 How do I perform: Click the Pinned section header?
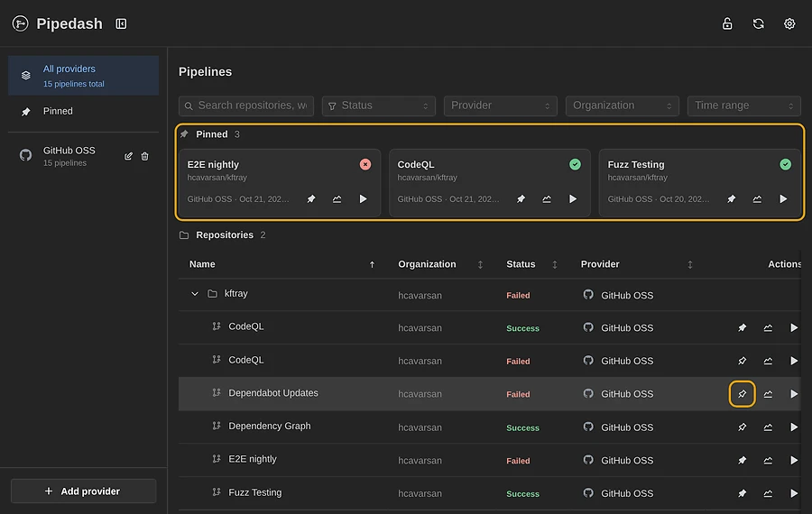(x=211, y=134)
